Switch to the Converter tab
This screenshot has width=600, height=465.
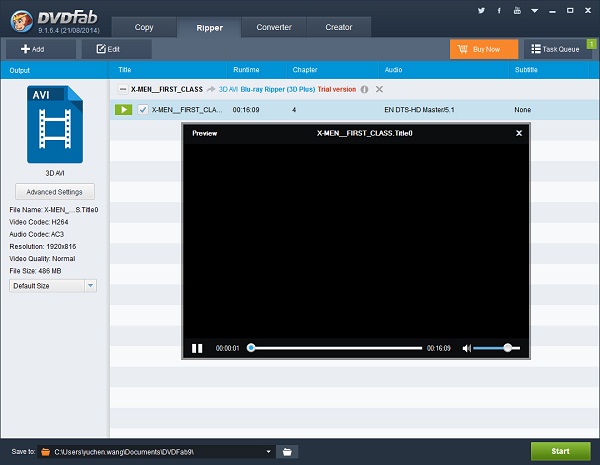(274, 27)
